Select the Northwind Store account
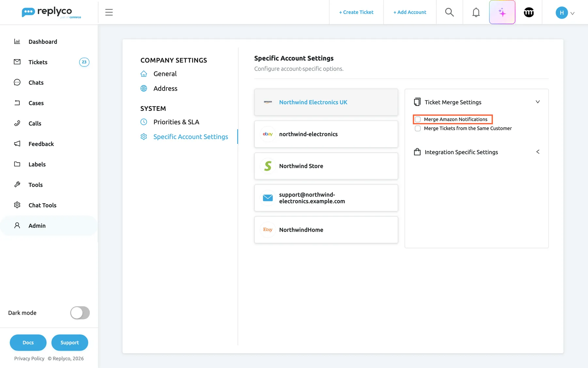This screenshot has height=368, width=588. point(326,166)
